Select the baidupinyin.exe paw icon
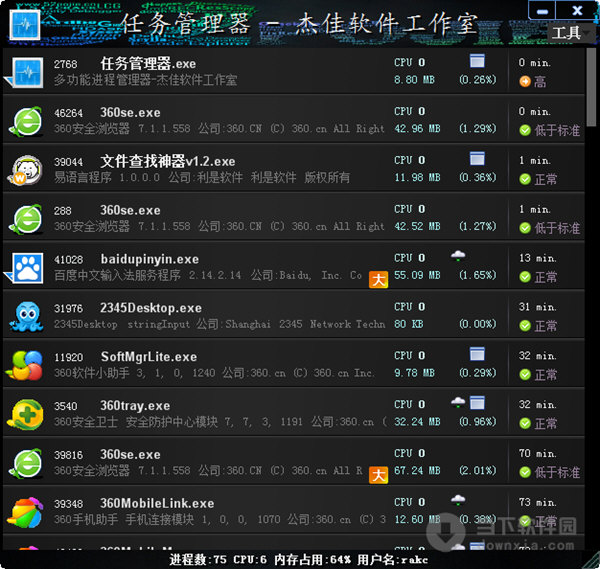The height and width of the screenshot is (569, 600). tap(27, 267)
